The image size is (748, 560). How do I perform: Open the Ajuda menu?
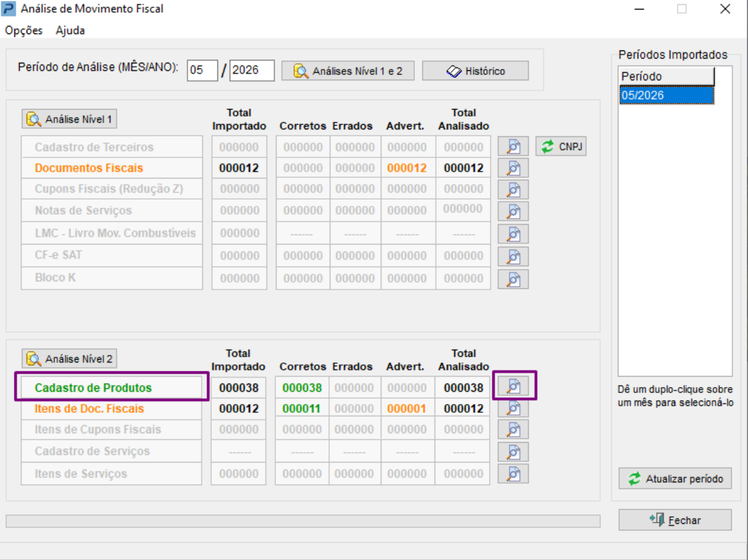pos(70,31)
